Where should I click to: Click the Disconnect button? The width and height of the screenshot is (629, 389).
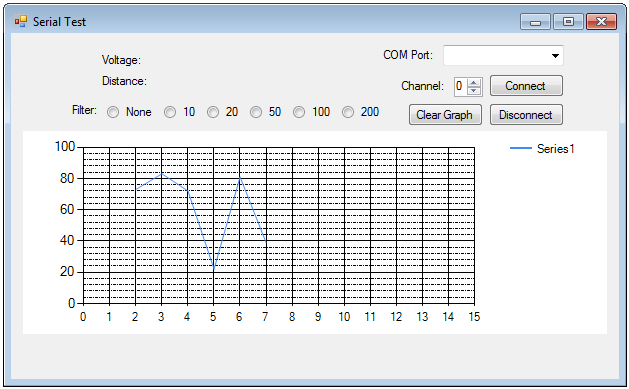[526, 115]
